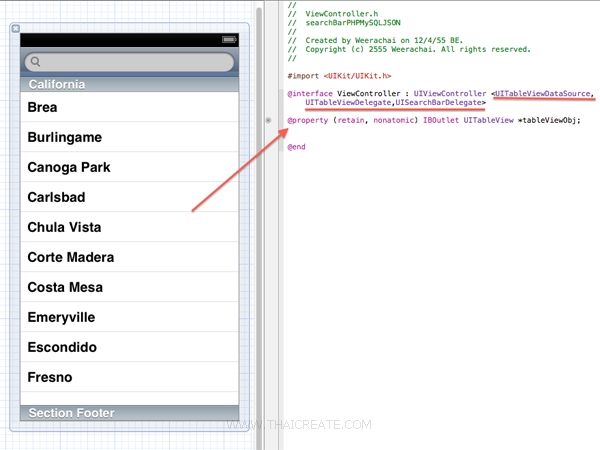
Task: Select the battery icon in status bar
Action: tap(229, 39)
